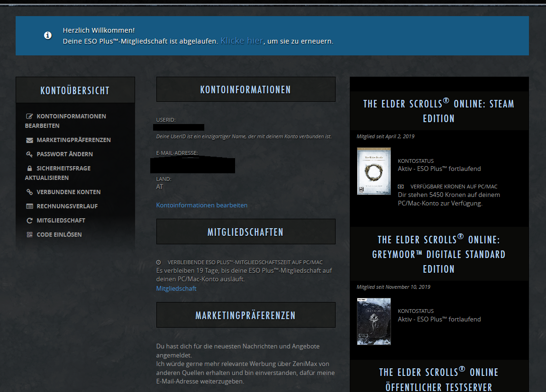Click the UserID description text in italics
Screen dimensions: 546x392
(244, 136)
